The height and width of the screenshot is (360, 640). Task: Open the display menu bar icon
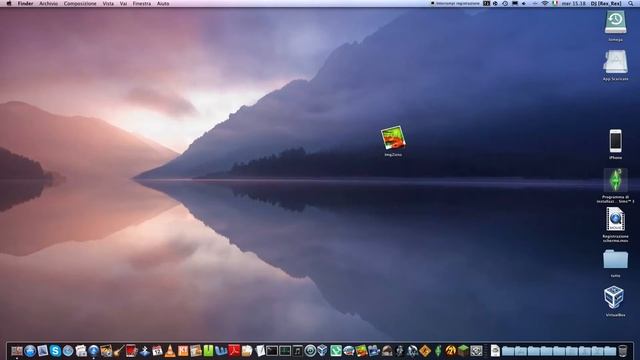(x=515, y=3)
